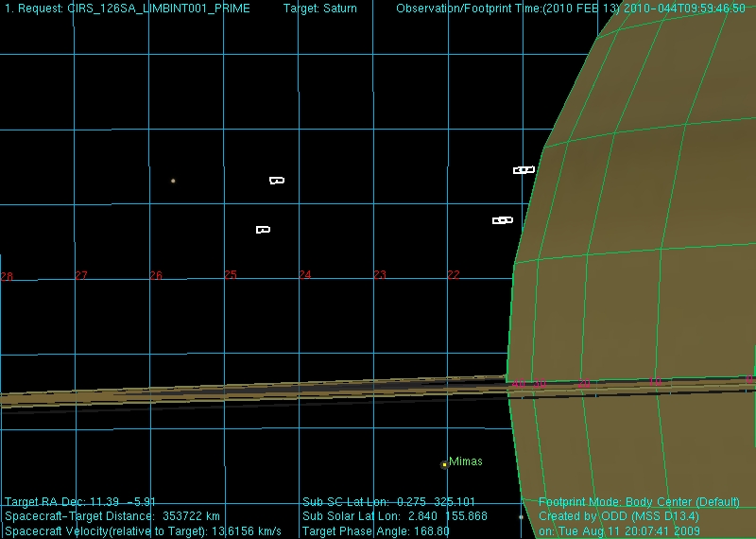This screenshot has width=756, height=539.
Task: Select the lower-left white footprint box
Action: [x=263, y=229]
